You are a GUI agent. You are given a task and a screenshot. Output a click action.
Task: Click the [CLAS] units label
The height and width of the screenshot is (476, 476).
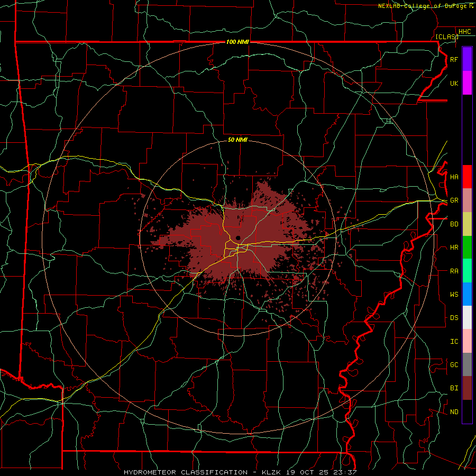(x=447, y=36)
